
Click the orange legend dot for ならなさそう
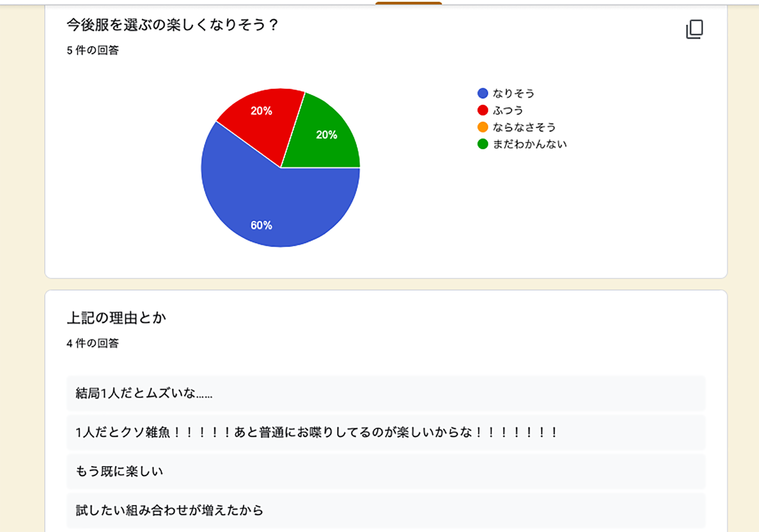[483, 127]
